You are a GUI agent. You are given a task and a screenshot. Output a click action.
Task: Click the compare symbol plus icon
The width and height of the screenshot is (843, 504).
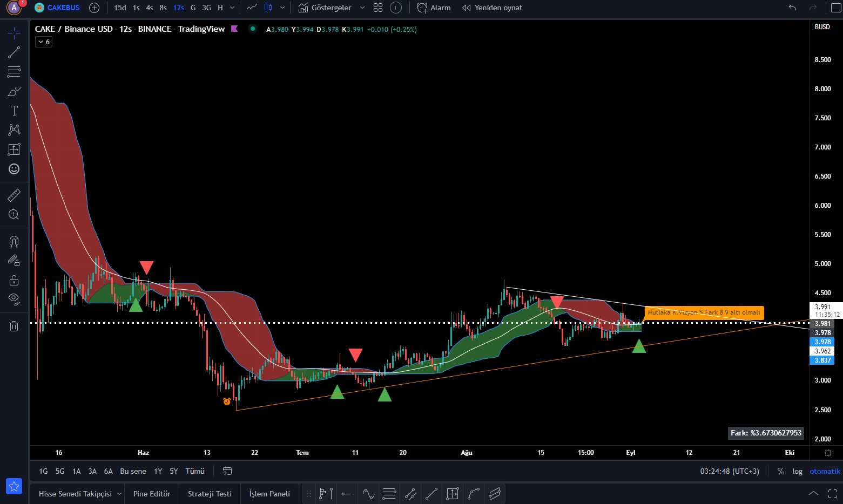94,8
